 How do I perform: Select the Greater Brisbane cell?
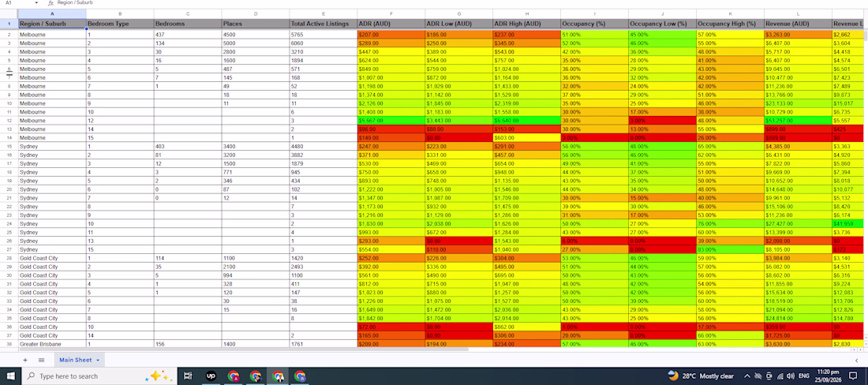tap(52, 344)
